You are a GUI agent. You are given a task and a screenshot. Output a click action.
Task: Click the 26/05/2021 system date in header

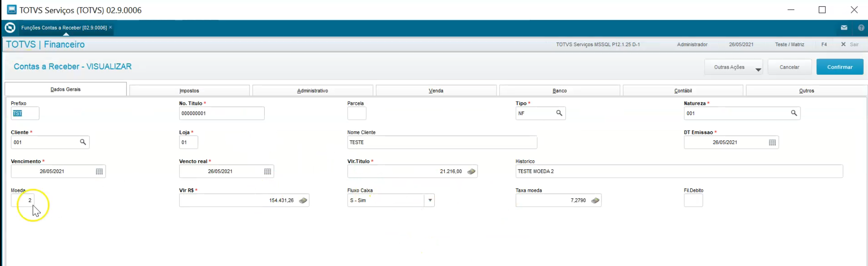pyautogui.click(x=741, y=44)
